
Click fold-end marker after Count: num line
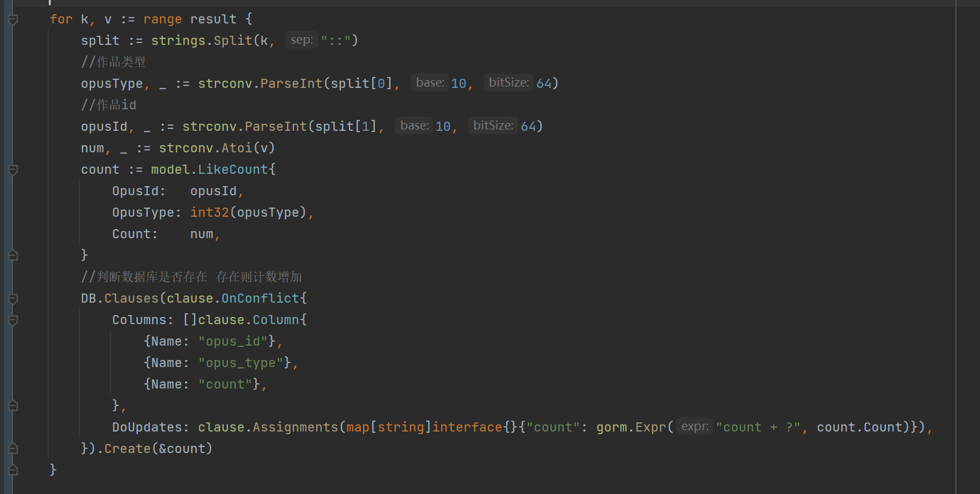point(12,255)
